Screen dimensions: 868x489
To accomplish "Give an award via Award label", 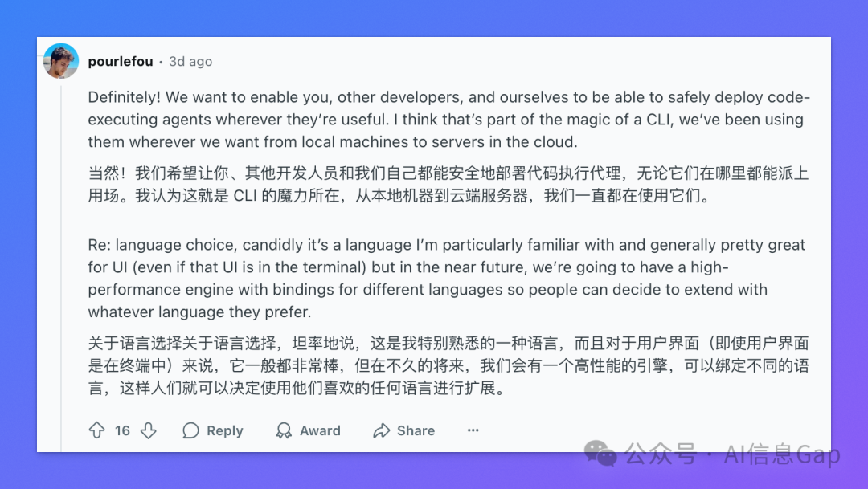I will (x=320, y=430).
